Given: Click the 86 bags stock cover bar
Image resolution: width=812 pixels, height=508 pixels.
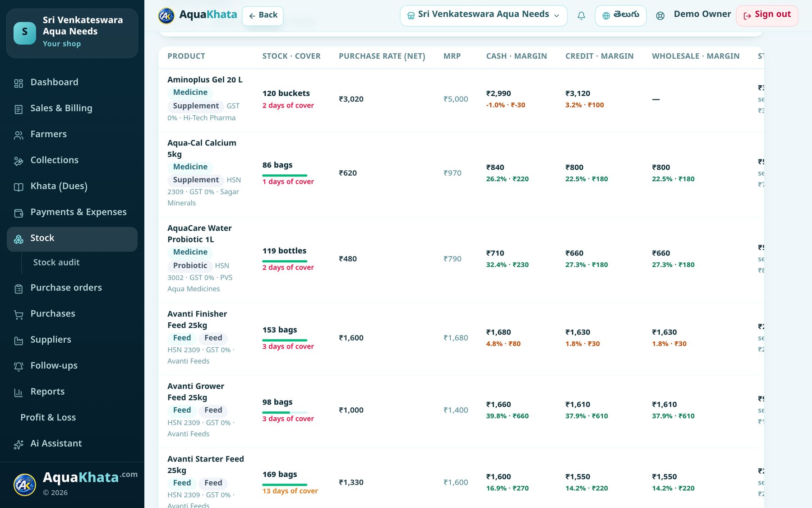Looking at the screenshot, I should [x=285, y=176].
